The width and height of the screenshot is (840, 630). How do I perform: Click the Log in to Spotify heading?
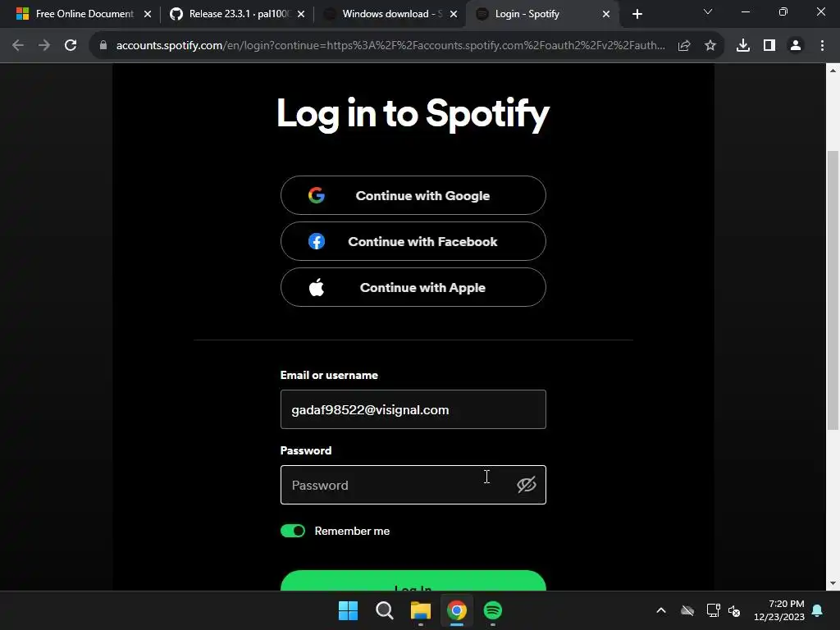413,113
